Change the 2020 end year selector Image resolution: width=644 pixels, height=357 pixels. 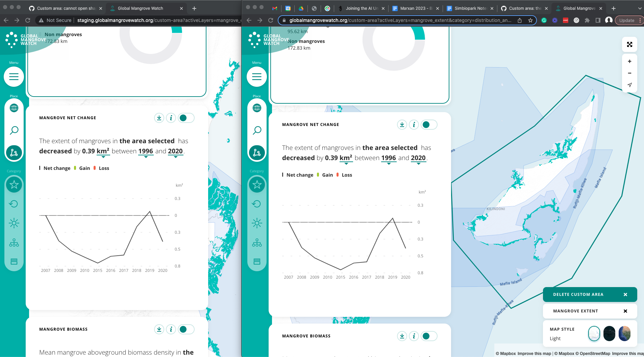[x=419, y=158]
